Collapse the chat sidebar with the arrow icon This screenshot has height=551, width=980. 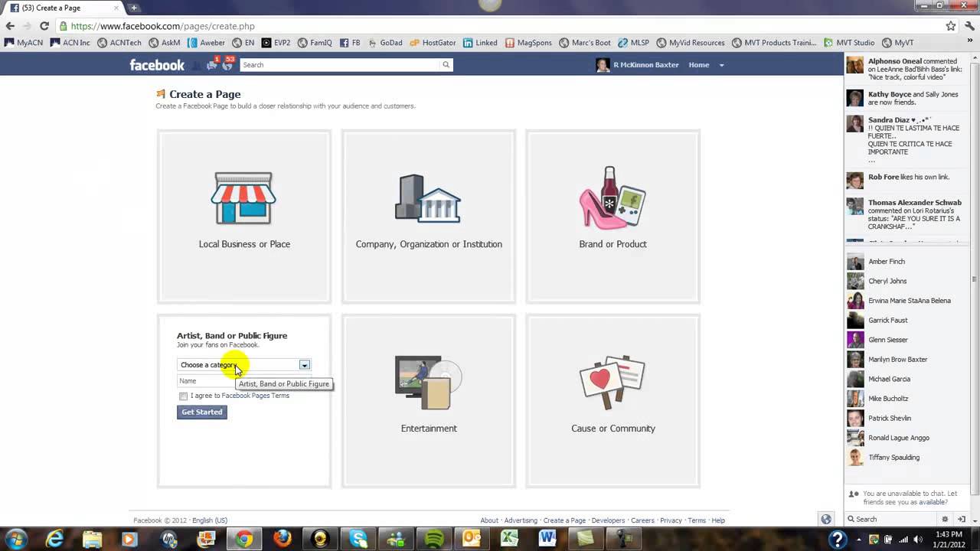(x=962, y=519)
